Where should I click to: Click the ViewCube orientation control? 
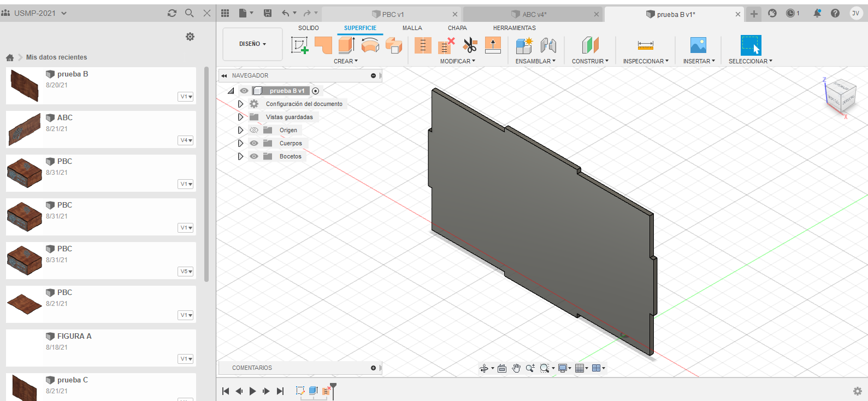pyautogui.click(x=840, y=96)
